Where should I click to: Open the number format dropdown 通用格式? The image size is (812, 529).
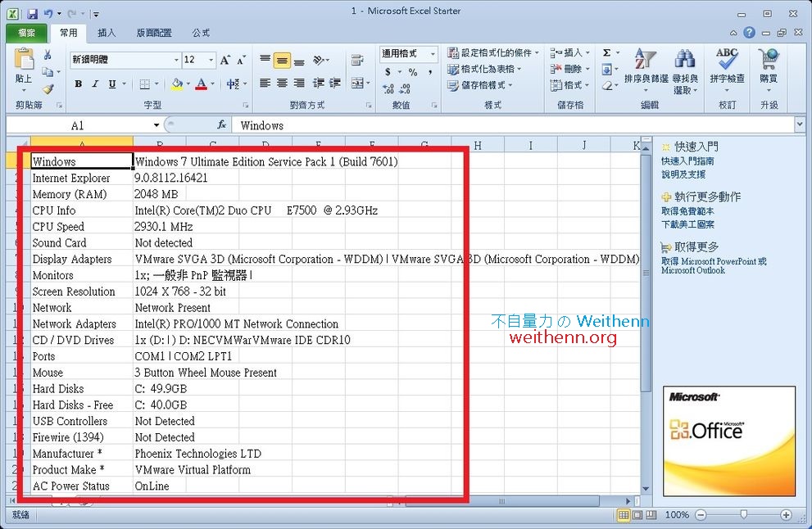(433, 54)
